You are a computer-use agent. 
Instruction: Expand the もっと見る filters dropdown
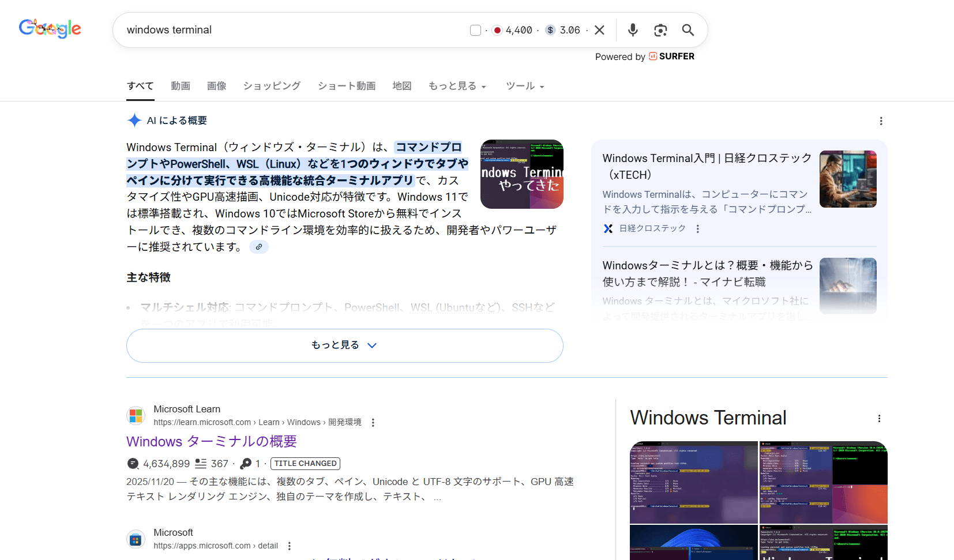pyautogui.click(x=457, y=86)
